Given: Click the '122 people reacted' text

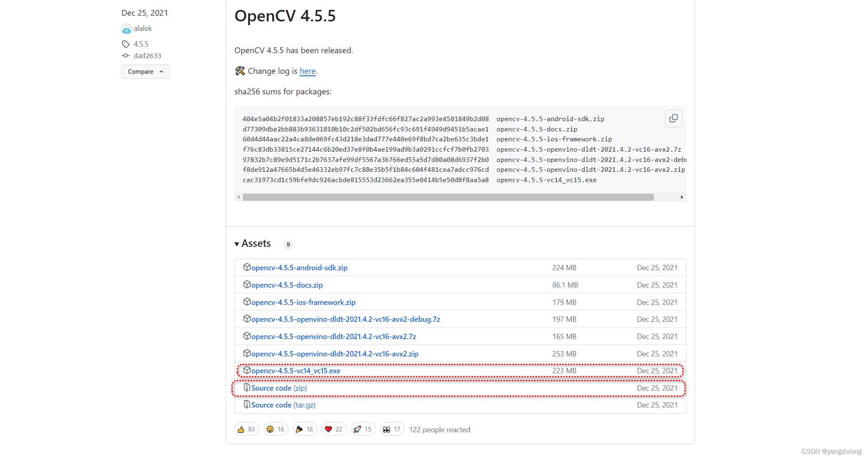Looking at the screenshot, I should click(x=439, y=430).
